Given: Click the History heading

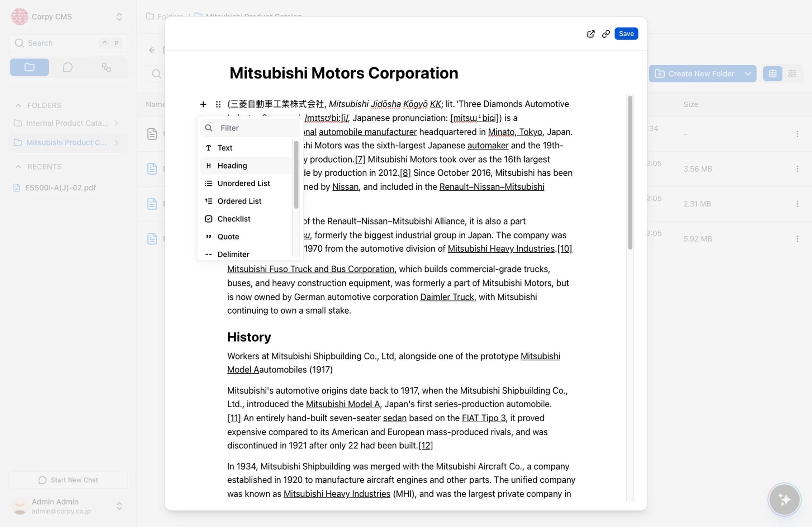Looking at the screenshot, I should [249, 337].
